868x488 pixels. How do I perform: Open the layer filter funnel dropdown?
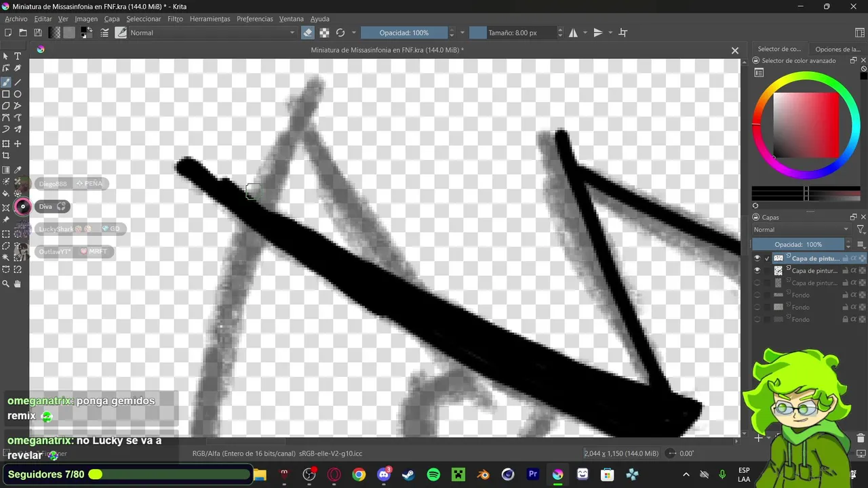pos(861,230)
